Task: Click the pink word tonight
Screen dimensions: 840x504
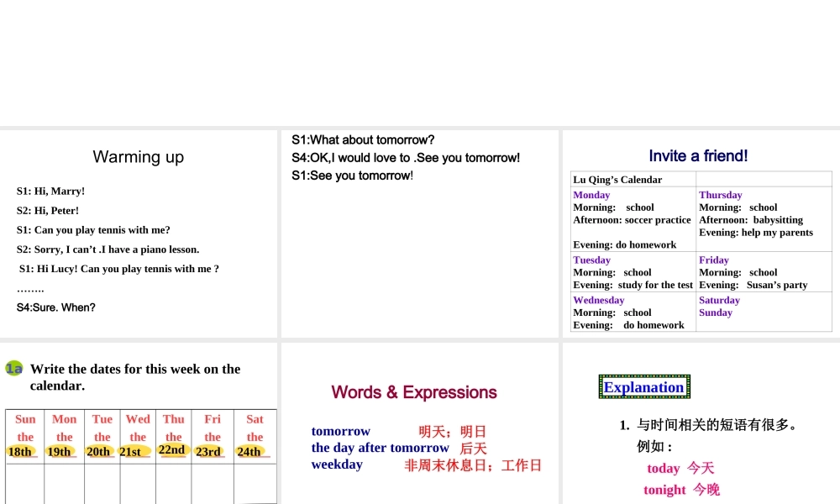Action: pos(664,490)
